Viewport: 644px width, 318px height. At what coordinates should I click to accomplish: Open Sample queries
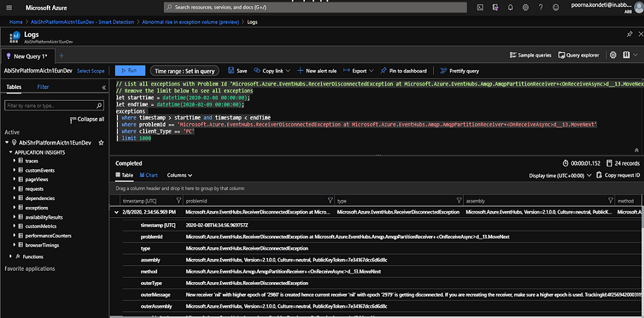pyautogui.click(x=530, y=55)
